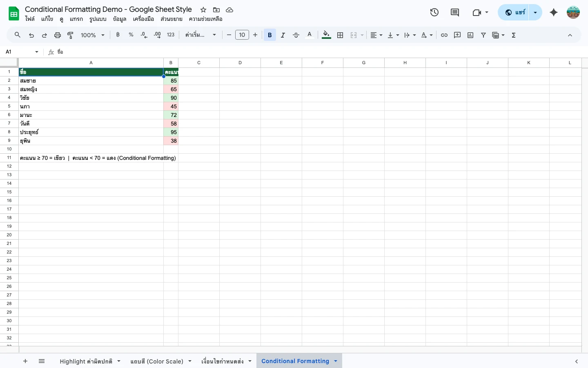
Task: Open version history
Action: click(434, 12)
